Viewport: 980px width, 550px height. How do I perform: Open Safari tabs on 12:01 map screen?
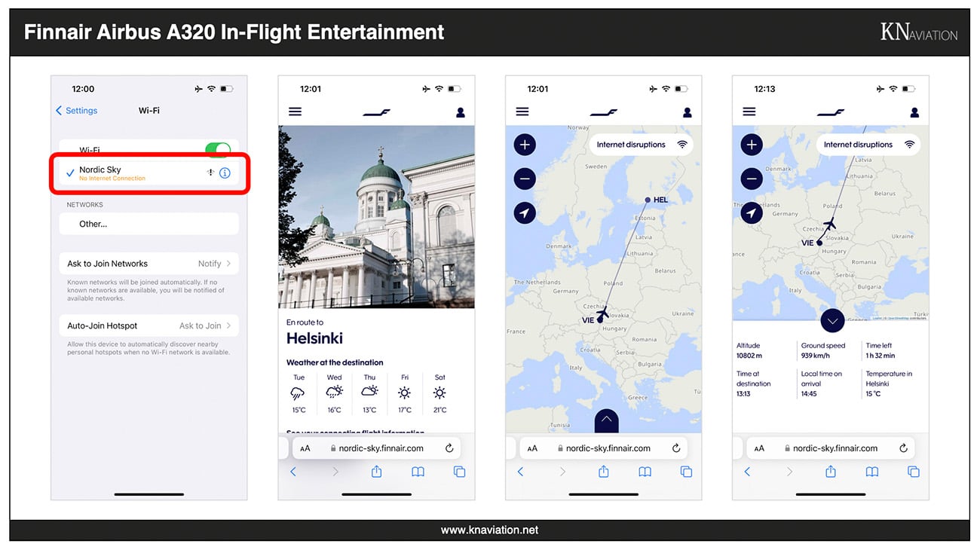(686, 472)
